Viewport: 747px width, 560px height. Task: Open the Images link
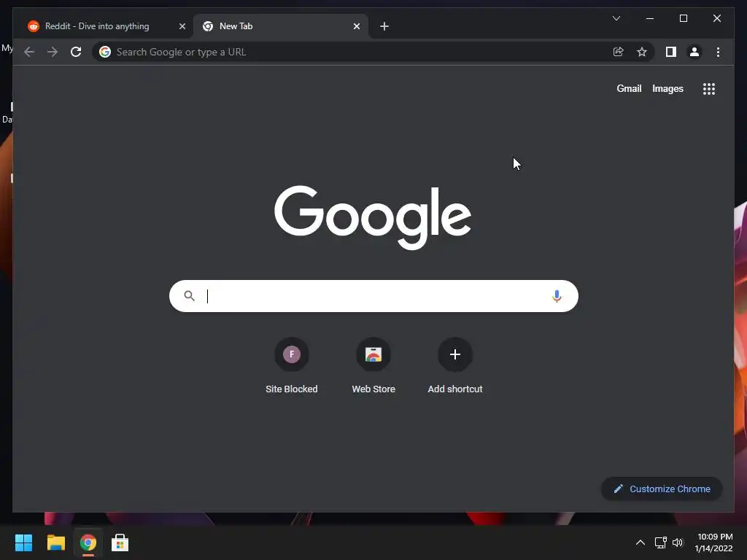point(667,88)
